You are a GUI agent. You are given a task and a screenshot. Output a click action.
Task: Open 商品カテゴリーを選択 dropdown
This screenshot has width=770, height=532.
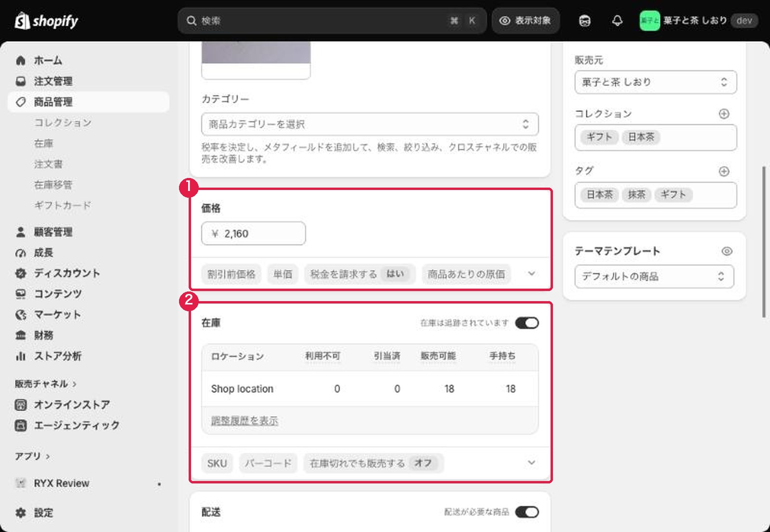(x=370, y=124)
